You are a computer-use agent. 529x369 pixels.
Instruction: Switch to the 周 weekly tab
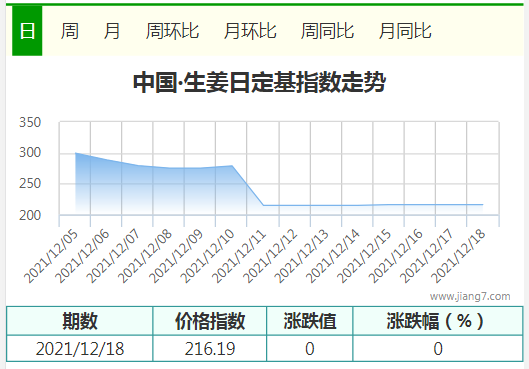(x=69, y=31)
